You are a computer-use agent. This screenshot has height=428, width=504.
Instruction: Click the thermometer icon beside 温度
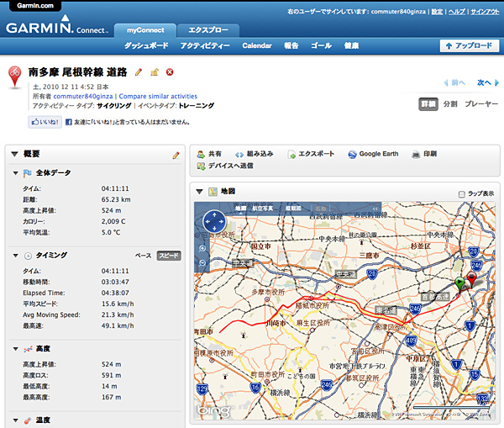tap(28, 420)
